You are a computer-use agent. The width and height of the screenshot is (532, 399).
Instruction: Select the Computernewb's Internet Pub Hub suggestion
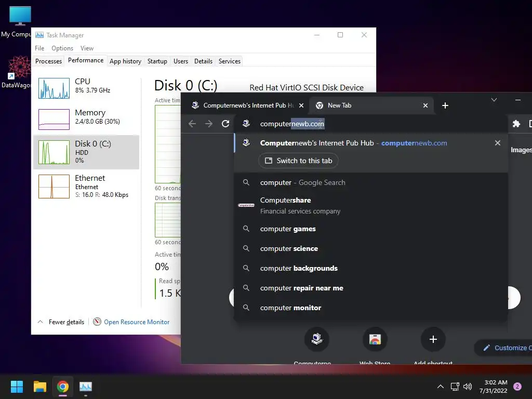[x=371, y=143]
